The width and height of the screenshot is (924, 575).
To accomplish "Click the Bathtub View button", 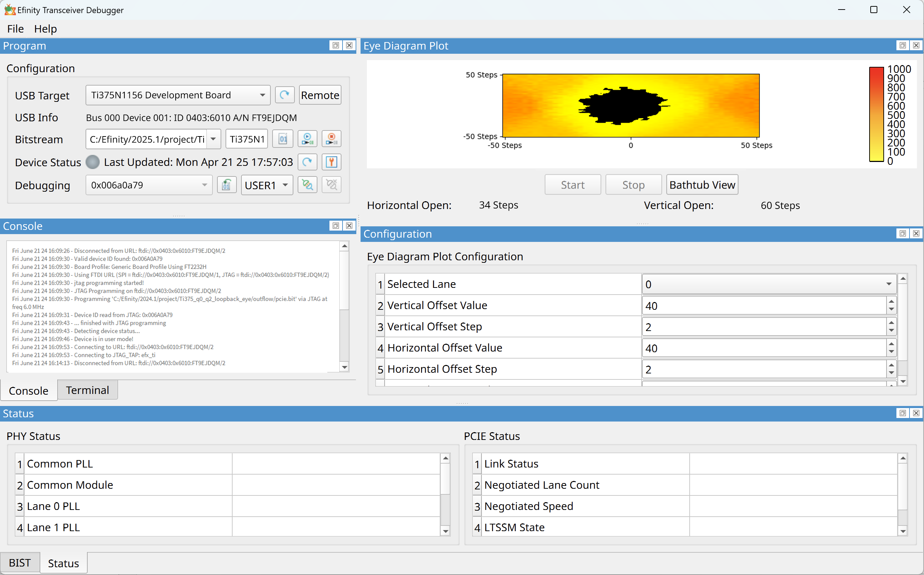I will (702, 185).
